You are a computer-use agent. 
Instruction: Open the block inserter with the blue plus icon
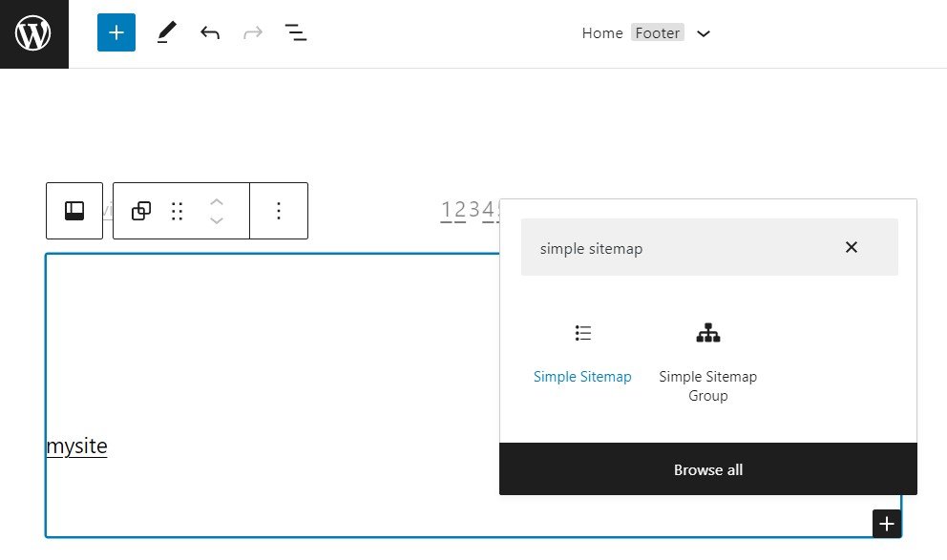point(116,32)
